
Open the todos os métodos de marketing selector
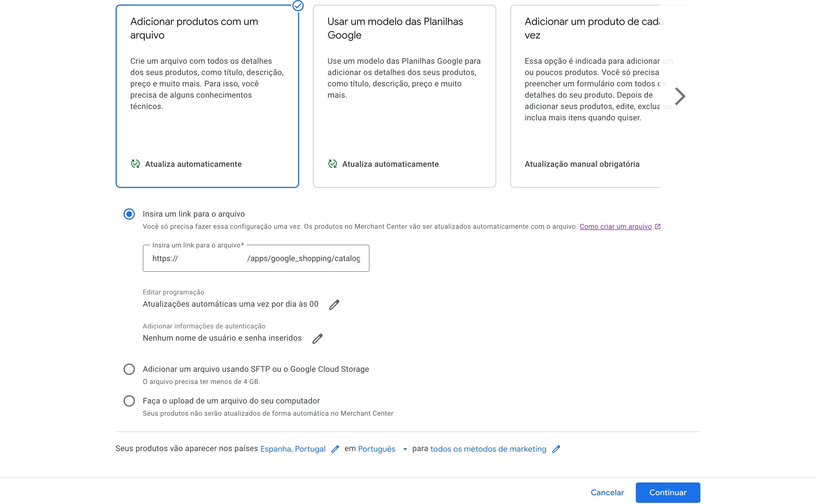488,449
